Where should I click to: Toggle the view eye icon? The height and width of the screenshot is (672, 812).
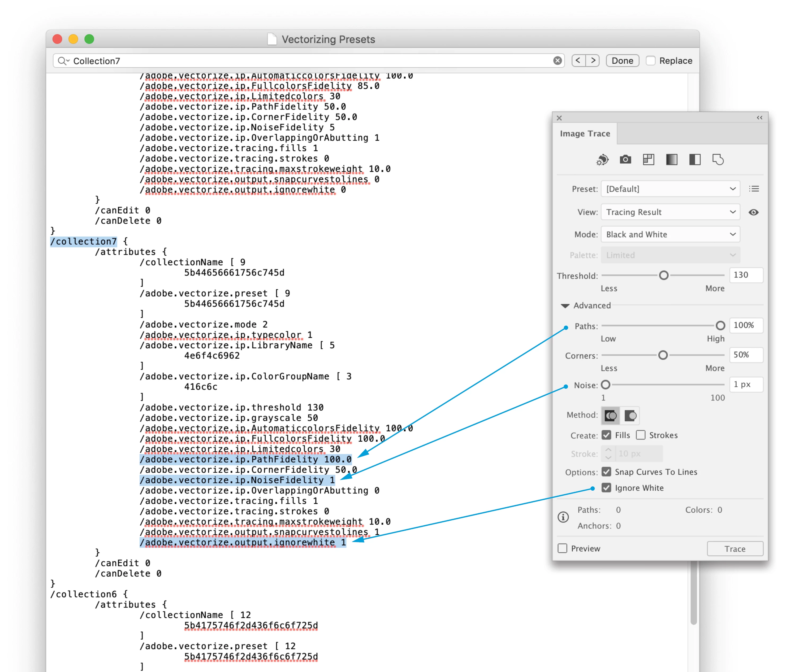[754, 212]
